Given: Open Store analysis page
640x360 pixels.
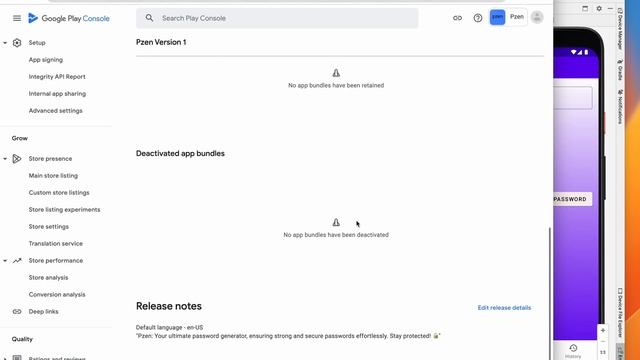Looking at the screenshot, I should tap(48, 278).
